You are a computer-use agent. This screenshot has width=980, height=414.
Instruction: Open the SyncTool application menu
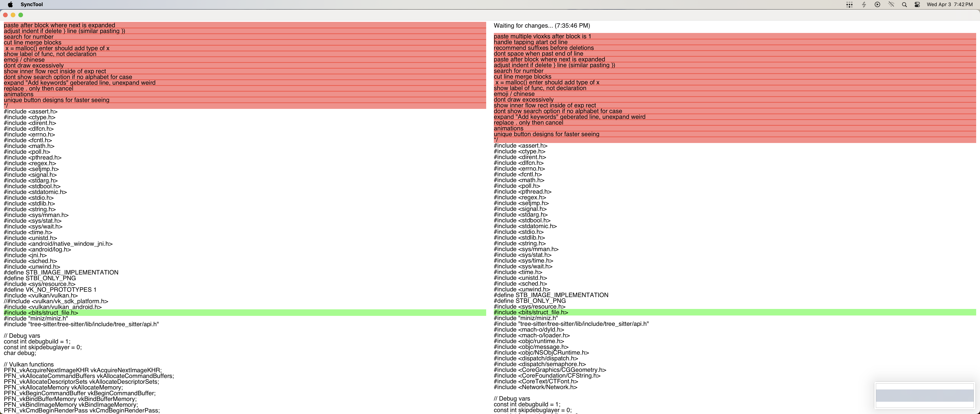32,5
